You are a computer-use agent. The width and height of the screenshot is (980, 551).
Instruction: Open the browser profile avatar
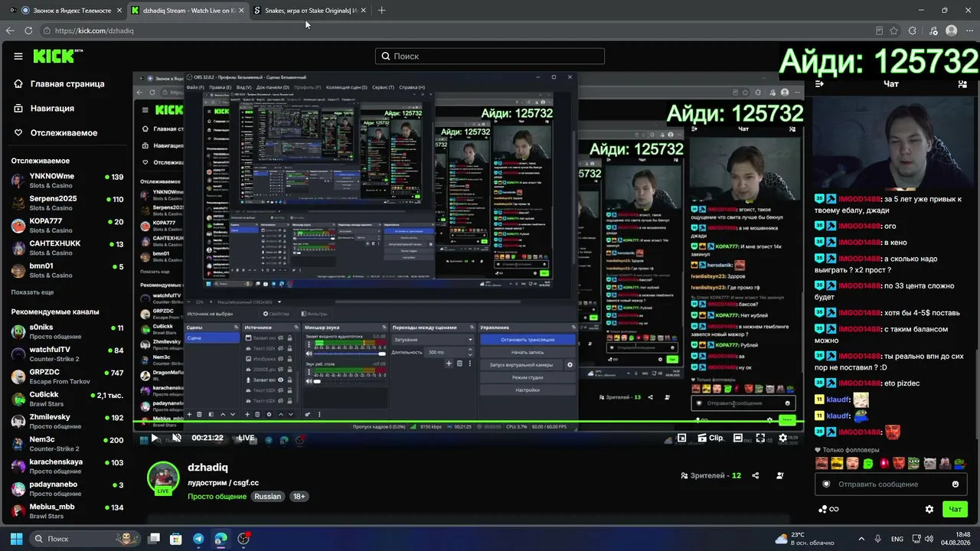(952, 31)
